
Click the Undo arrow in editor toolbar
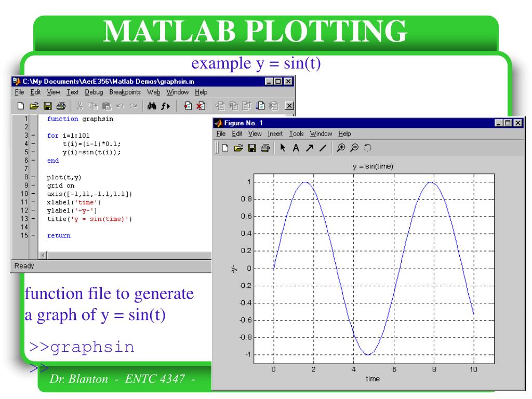click(x=120, y=106)
